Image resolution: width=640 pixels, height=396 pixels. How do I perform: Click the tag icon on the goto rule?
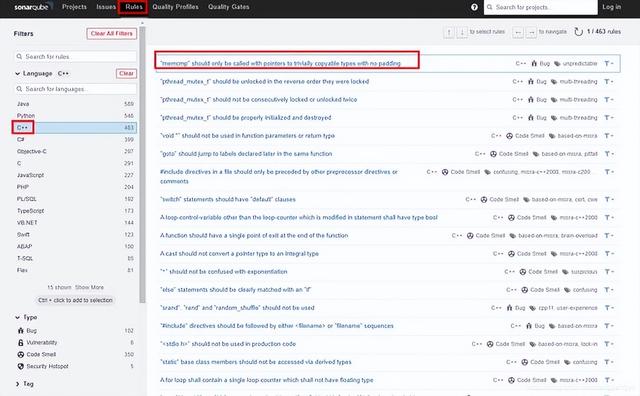point(536,154)
